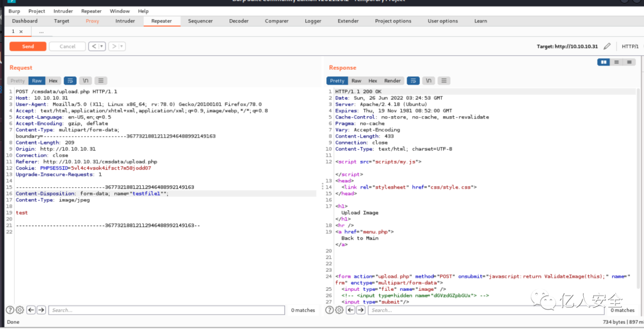Open Response search help icon
Image resolution: width=644 pixels, height=329 pixels.
coord(329,310)
